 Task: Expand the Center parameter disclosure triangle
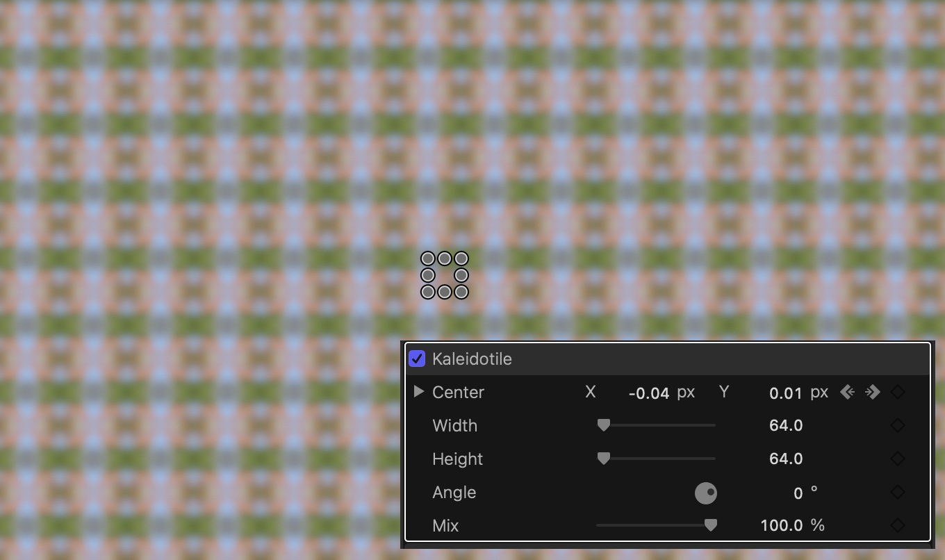click(x=418, y=392)
